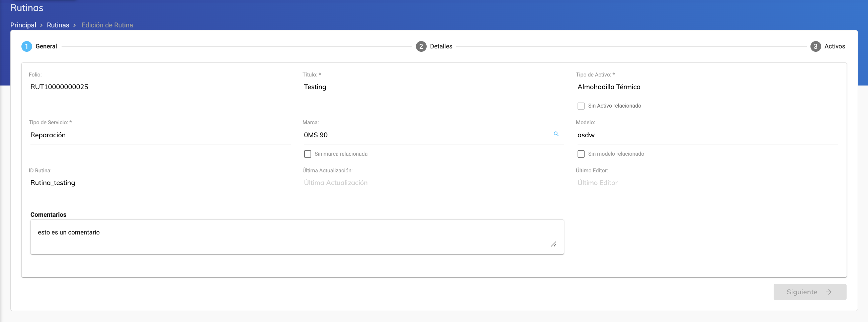The image size is (868, 322).
Task: Click the step 2 Detalles circle icon
Action: pyautogui.click(x=421, y=46)
